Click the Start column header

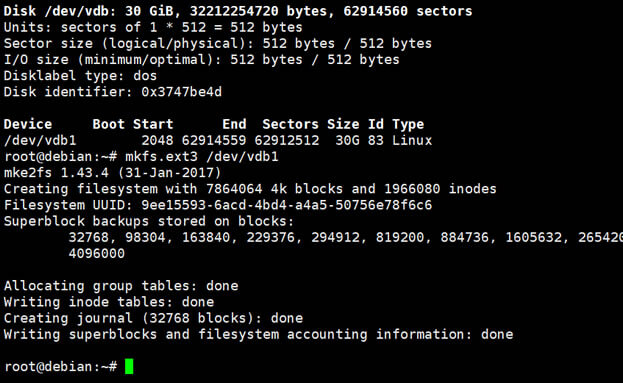(x=153, y=124)
